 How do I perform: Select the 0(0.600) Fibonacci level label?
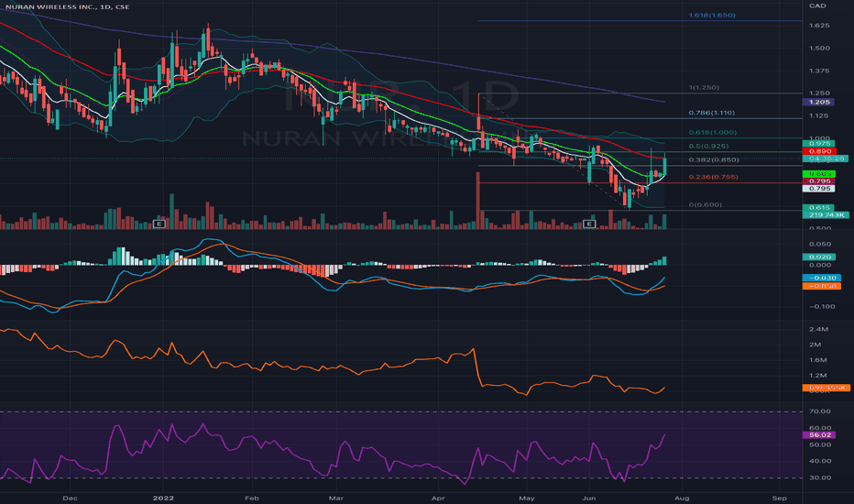pyautogui.click(x=706, y=205)
